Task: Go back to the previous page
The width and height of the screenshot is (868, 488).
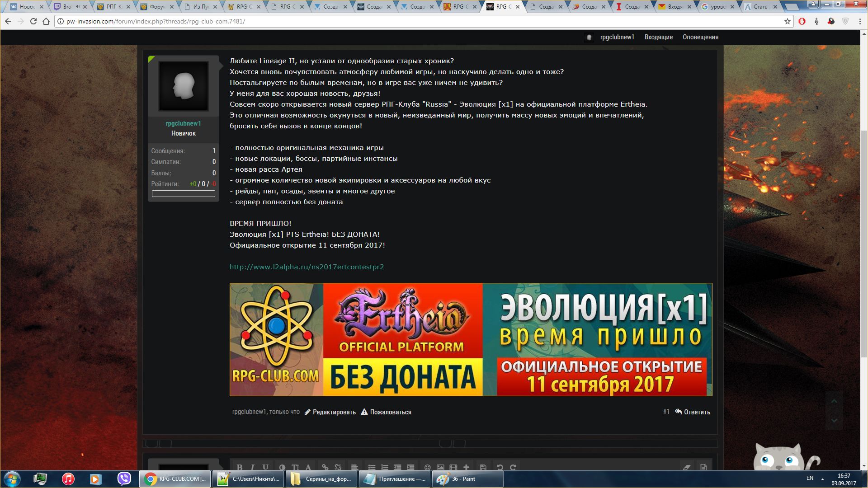Action: tap(8, 21)
